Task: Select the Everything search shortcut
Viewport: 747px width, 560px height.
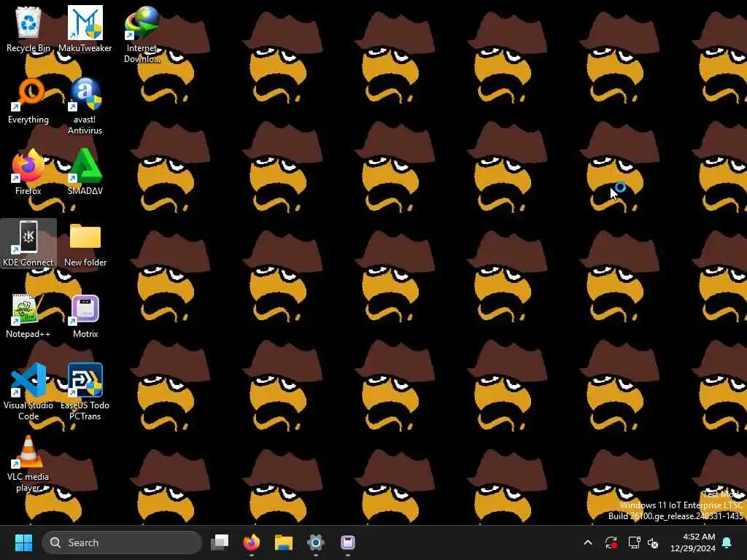Action: coord(28,101)
